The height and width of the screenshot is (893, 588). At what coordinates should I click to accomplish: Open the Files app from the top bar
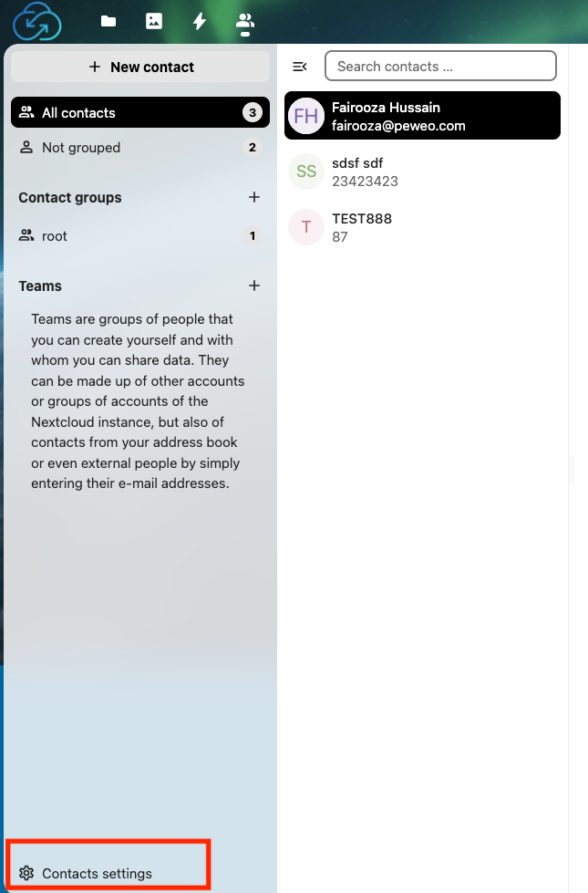click(108, 21)
